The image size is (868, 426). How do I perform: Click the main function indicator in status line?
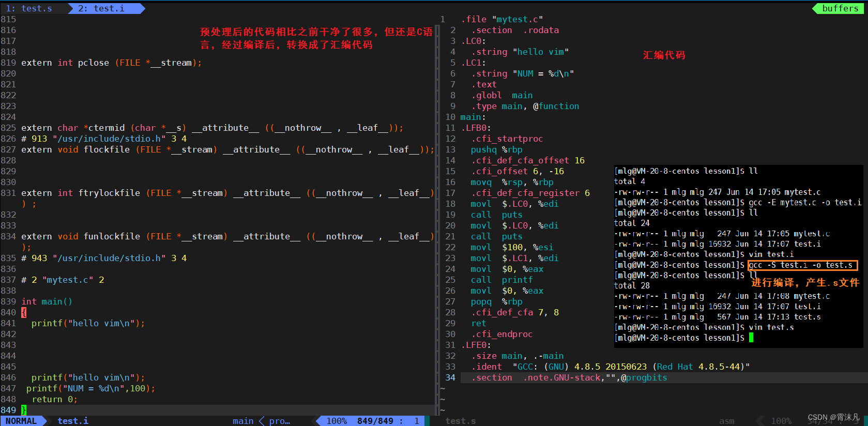[x=243, y=421]
